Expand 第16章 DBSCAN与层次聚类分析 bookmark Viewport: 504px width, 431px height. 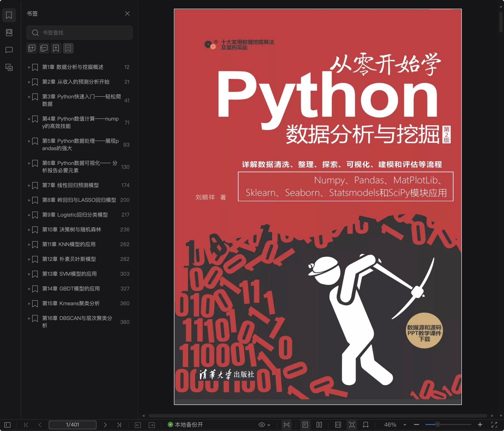29,318
